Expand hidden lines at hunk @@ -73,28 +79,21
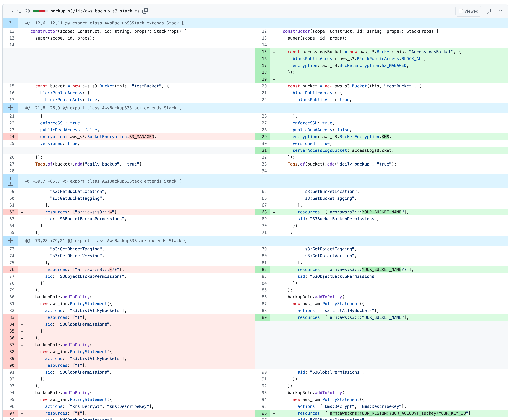Screen dimensions: 513x420 tap(10, 241)
